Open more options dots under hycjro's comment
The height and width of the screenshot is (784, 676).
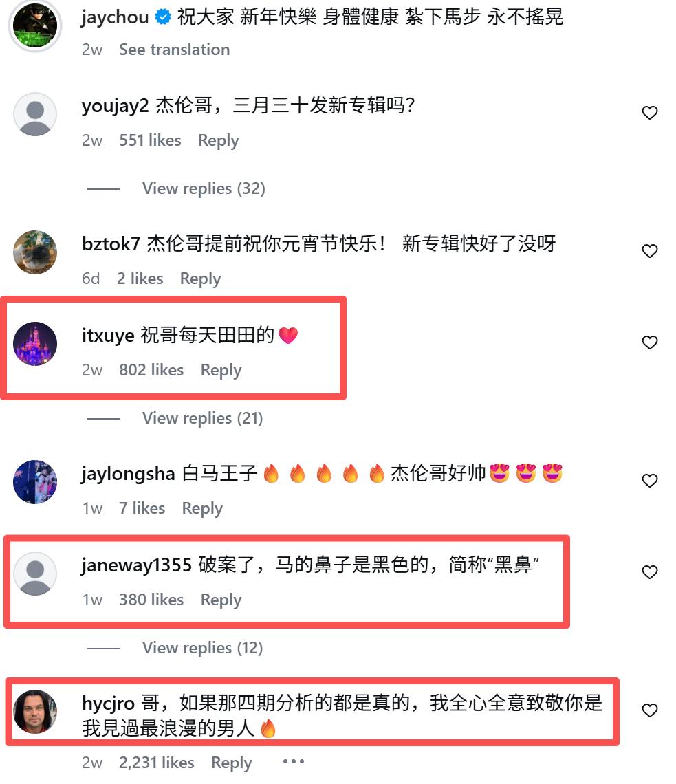tap(293, 761)
